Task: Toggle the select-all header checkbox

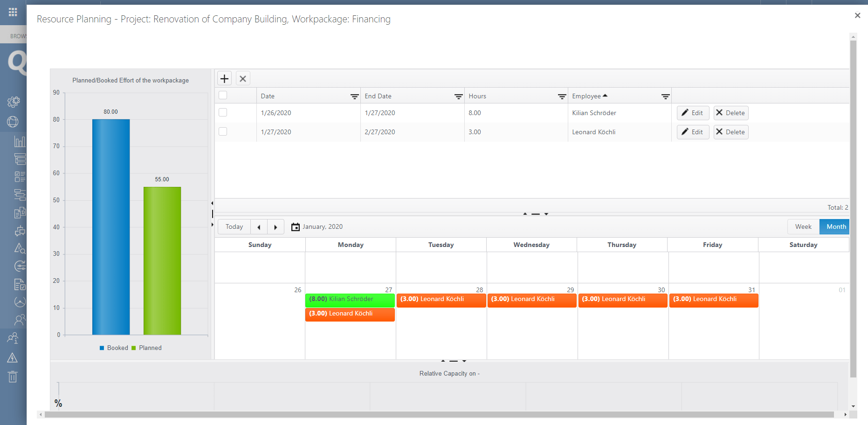Action: [223, 96]
